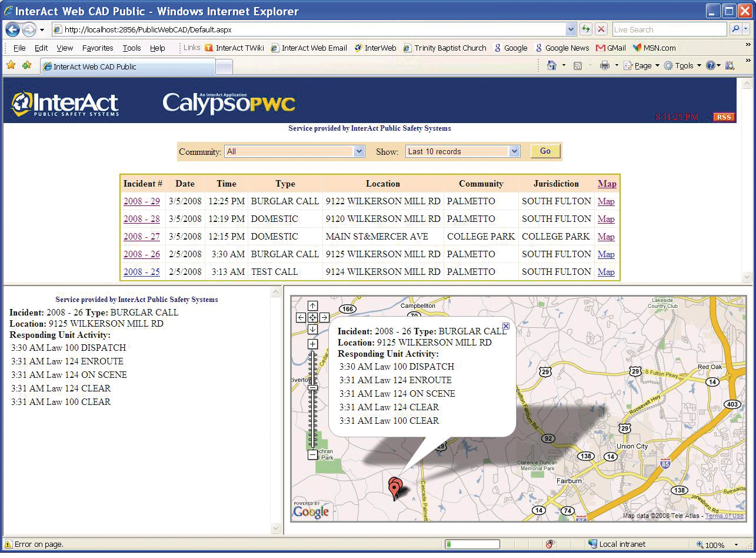Open the Favorites menu

click(x=97, y=48)
